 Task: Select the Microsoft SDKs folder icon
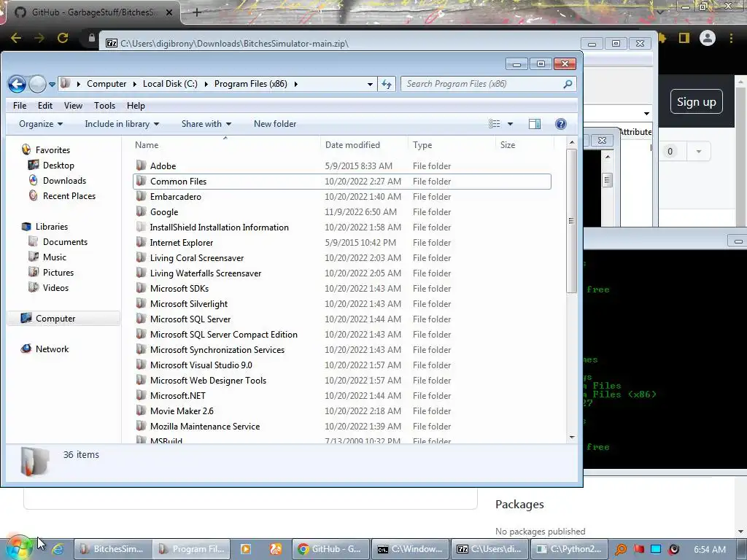tap(141, 288)
